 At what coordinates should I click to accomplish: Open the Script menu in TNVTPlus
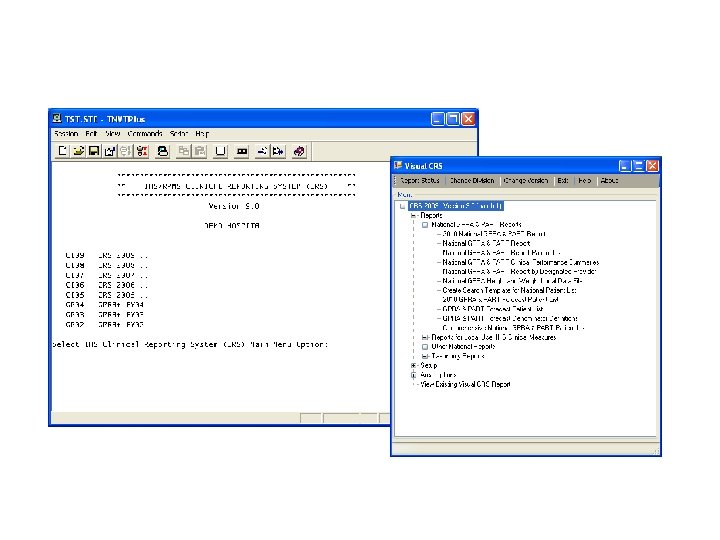179,134
